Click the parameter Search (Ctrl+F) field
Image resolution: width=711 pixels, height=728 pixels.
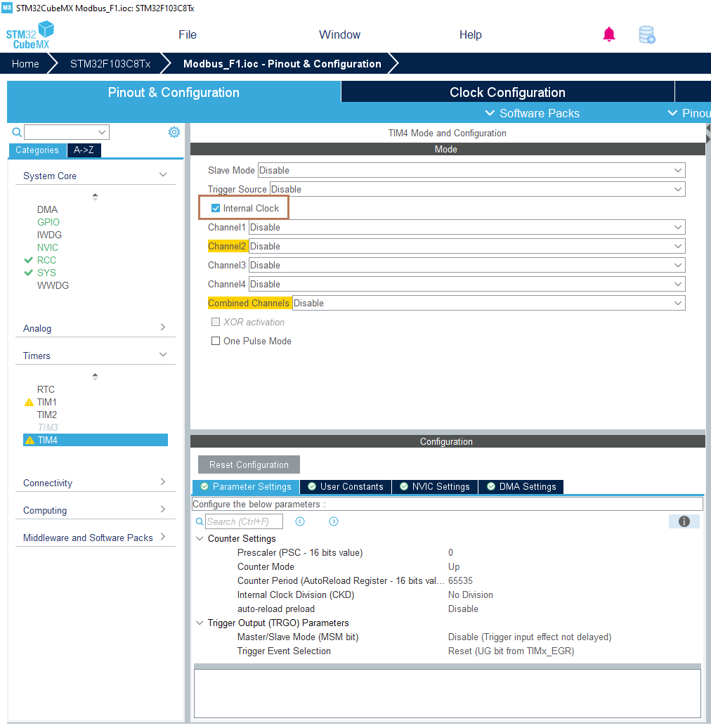[x=244, y=521]
